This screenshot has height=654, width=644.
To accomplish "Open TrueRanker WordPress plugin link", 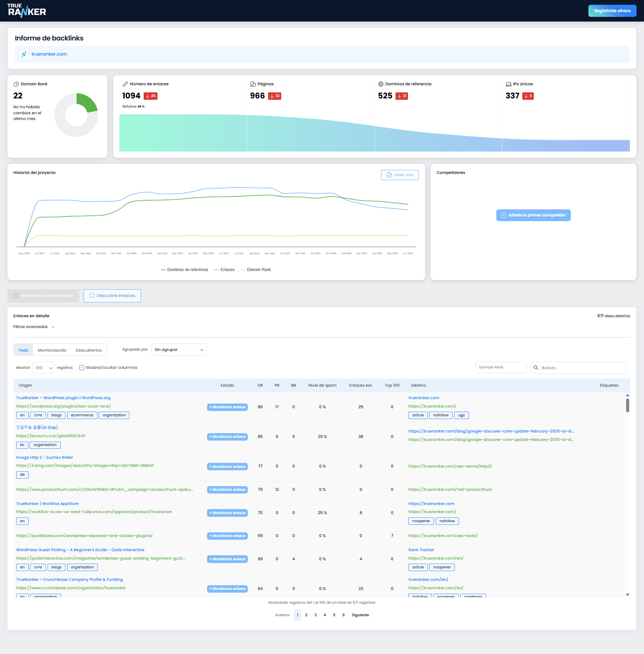I will [x=63, y=398].
